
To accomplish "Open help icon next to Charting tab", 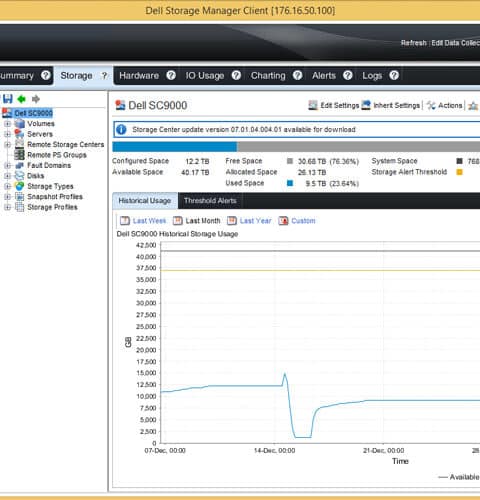I will point(298,75).
